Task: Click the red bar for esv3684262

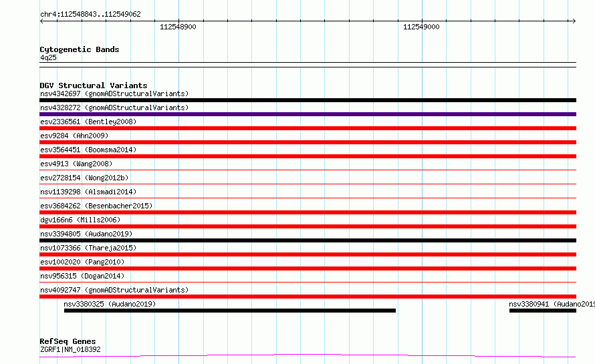Action: click(308, 212)
